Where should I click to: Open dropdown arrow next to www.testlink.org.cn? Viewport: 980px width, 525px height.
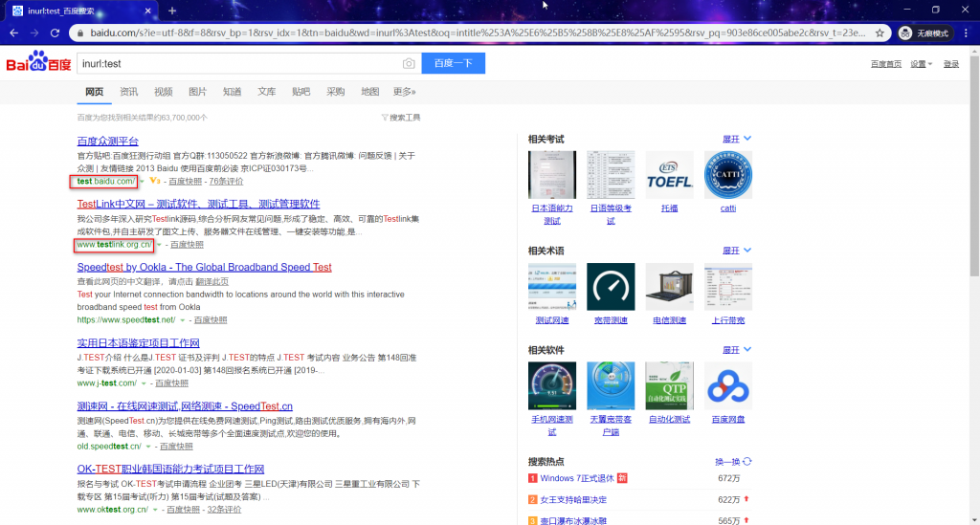click(159, 245)
